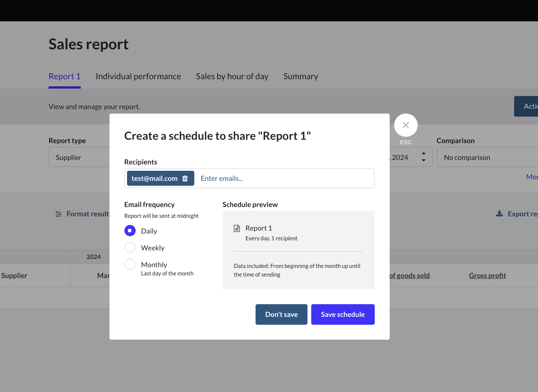This screenshot has height=392, width=538.
Task: Remove test@mail.com using trash icon
Action: [x=185, y=178]
